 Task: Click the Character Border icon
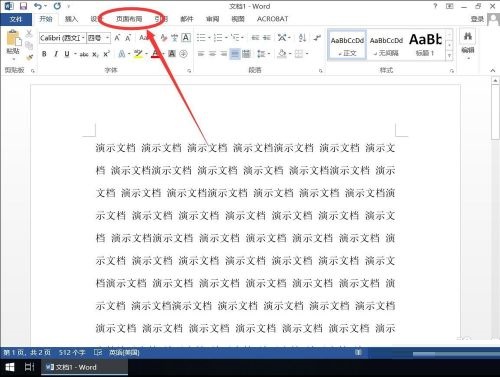[x=186, y=38]
